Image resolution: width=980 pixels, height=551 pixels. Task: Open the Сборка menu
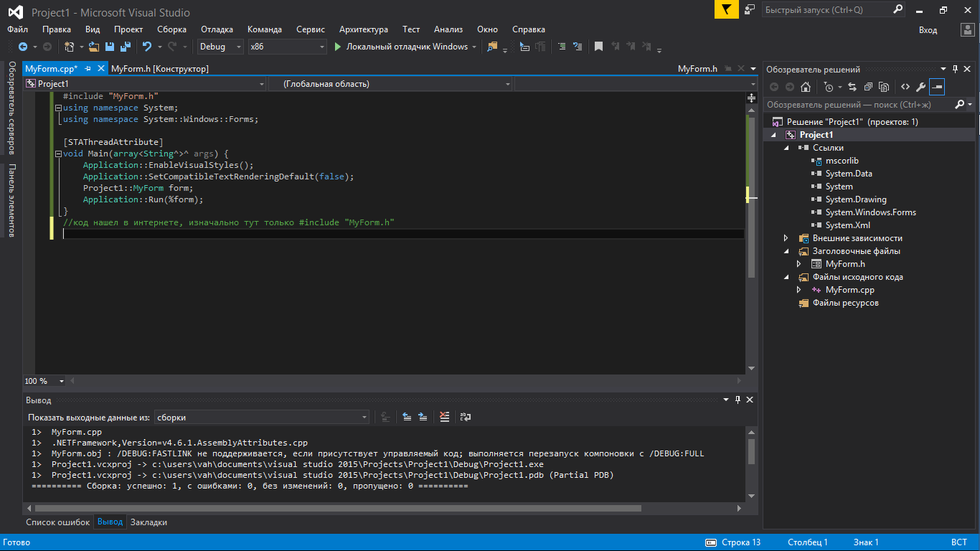(171, 29)
